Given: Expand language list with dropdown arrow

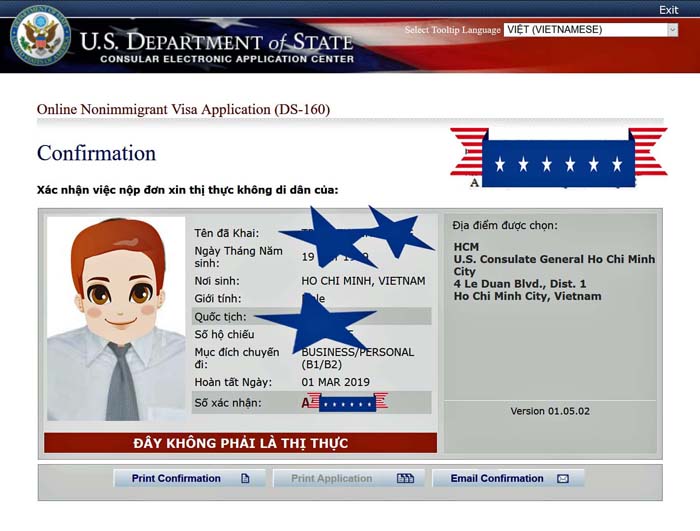Looking at the screenshot, I should pos(672,29).
